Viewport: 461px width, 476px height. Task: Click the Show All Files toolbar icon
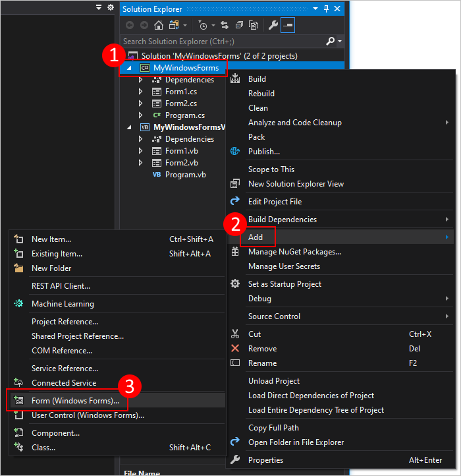253,25
